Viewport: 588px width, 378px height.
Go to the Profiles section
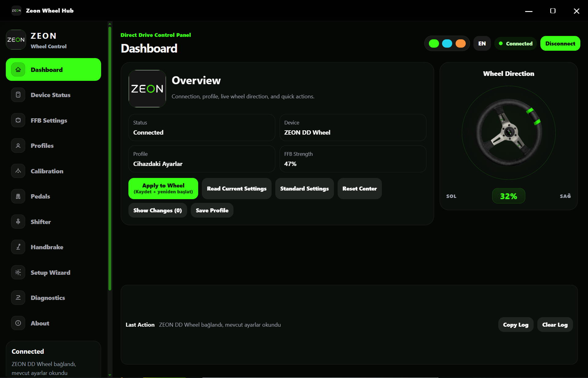coord(53,146)
